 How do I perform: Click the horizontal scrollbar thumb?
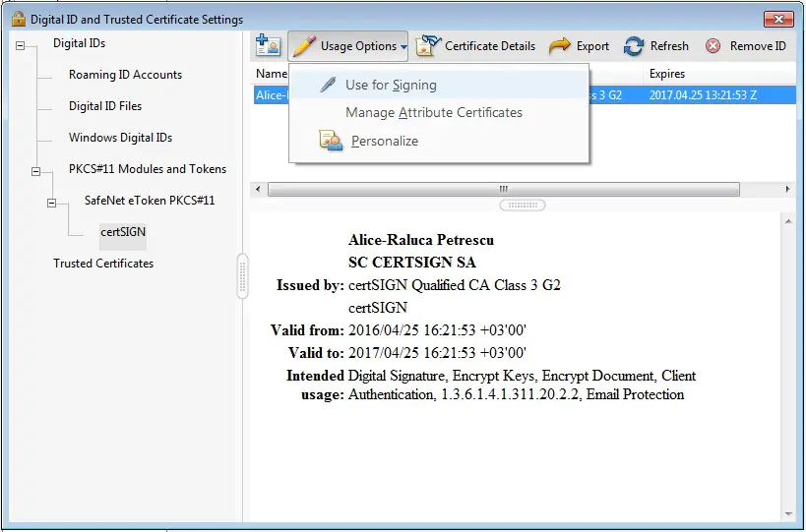(504, 189)
